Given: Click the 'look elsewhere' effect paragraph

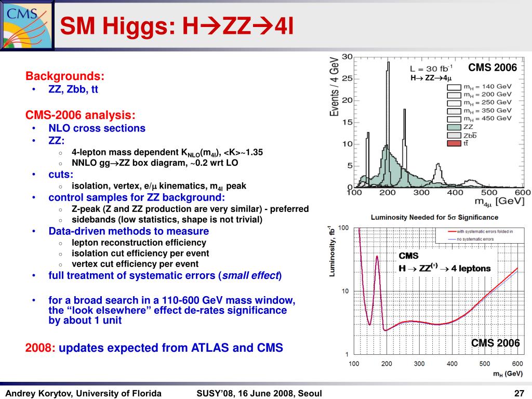Looking at the screenshot, I should tap(171, 310).
